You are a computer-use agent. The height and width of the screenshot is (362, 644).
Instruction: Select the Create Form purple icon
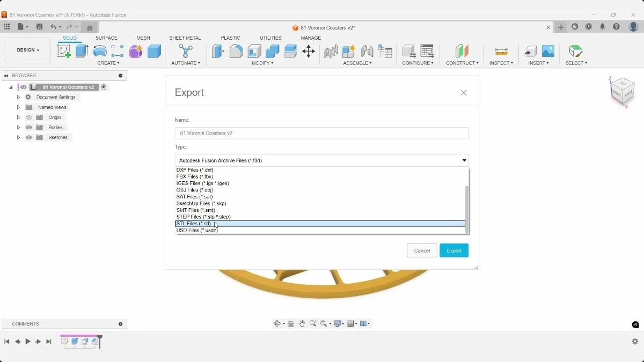pyautogui.click(x=136, y=51)
